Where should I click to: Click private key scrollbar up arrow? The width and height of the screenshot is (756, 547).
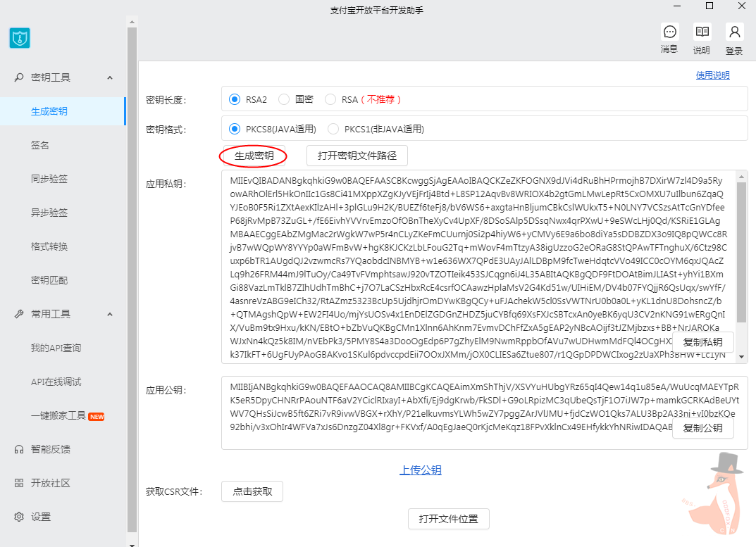[x=742, y=177]
